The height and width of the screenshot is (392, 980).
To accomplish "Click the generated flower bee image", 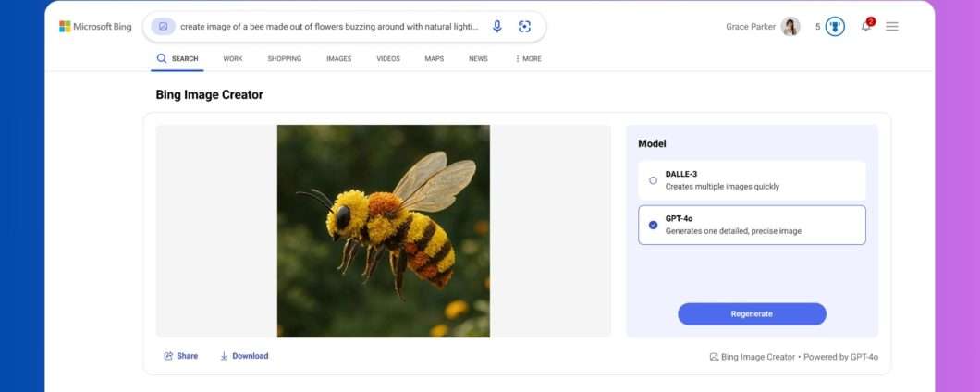I will [x=384, y=231].
